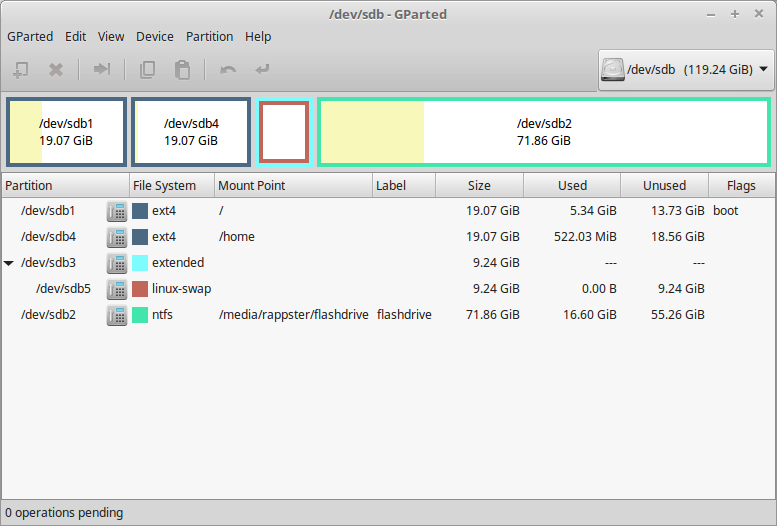Click the Resize/Move toolbar icon
Image resolution: width=777 pixels, height=526 pixels.
point(102,69)
